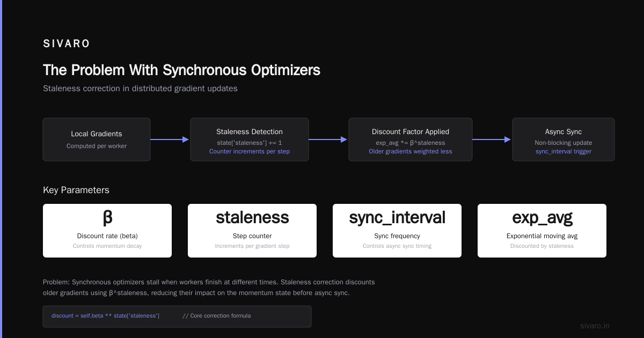Click 'Counter increments per step' note
This screenshot has width=644, height=338.
click(250, 151)
